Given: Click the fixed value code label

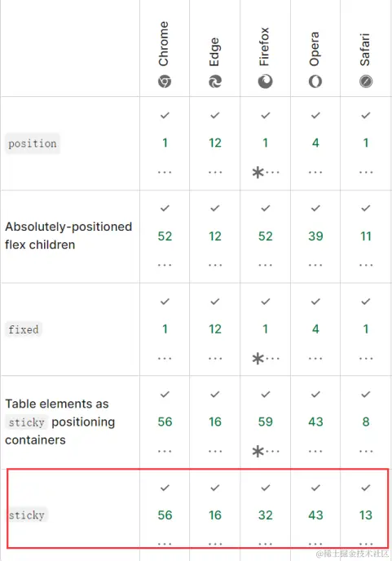Looking at the screenshot, I should point(24,329).
